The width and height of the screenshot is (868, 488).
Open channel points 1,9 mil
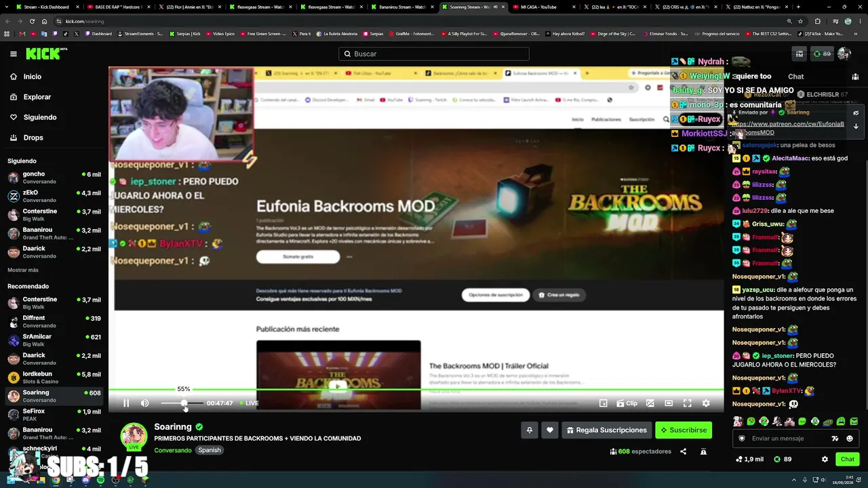coord(750,459)
